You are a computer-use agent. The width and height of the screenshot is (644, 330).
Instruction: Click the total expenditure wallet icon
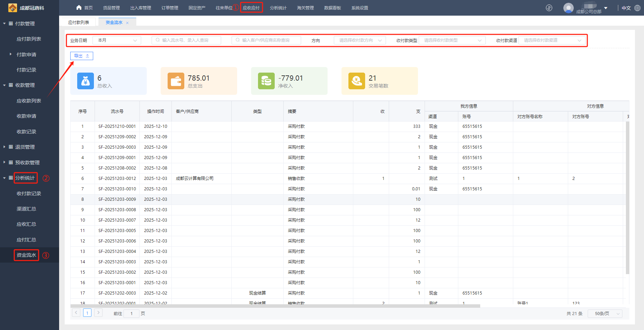[176, 81]
